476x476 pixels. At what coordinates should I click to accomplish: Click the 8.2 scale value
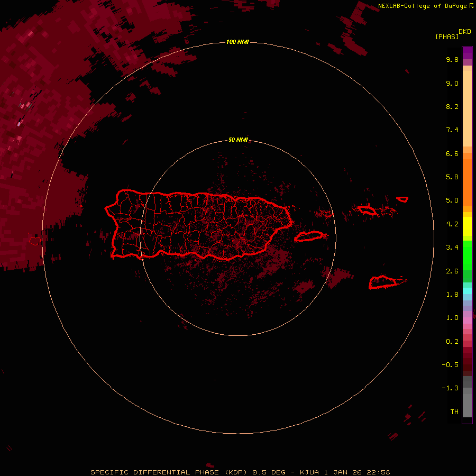(x=452, y=106)
